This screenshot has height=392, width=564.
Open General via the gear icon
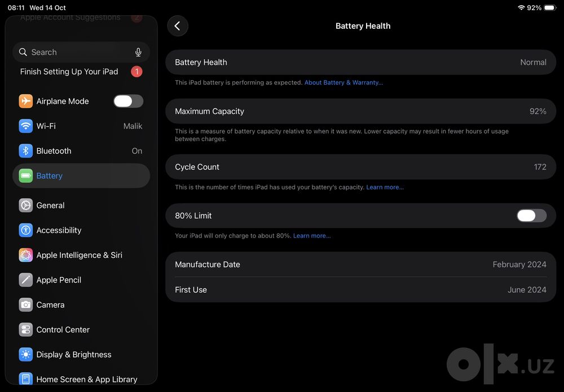[25, 205]
